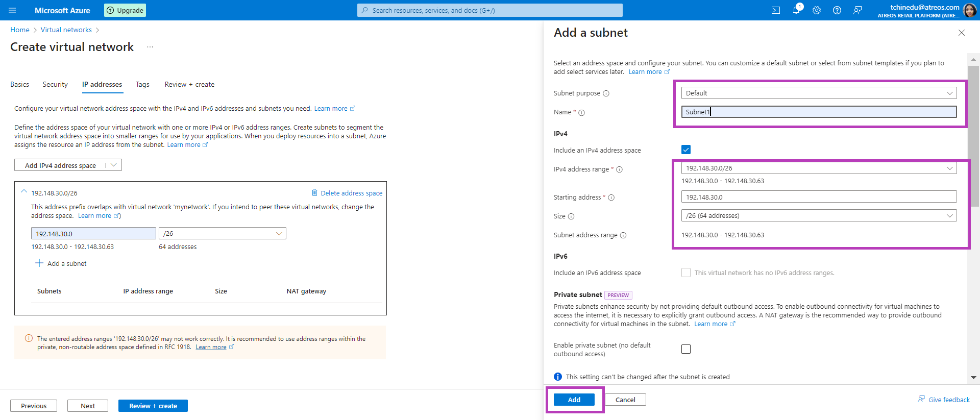This screenshot has width=980, height=420.
Task: Open the Add IPv4 address space dropdown arrow
Action: (x=114, y=165)
